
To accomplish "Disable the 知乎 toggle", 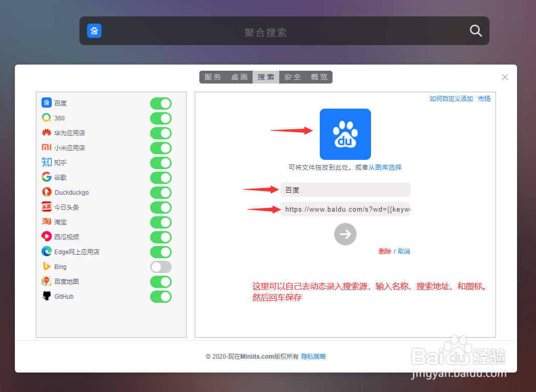I will tap(161, 163).
